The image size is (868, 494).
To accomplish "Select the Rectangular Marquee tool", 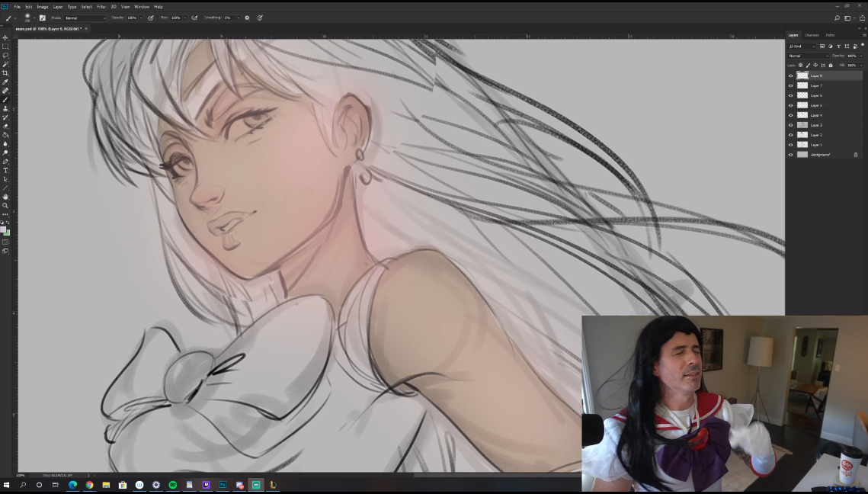I will coord(5,47).
